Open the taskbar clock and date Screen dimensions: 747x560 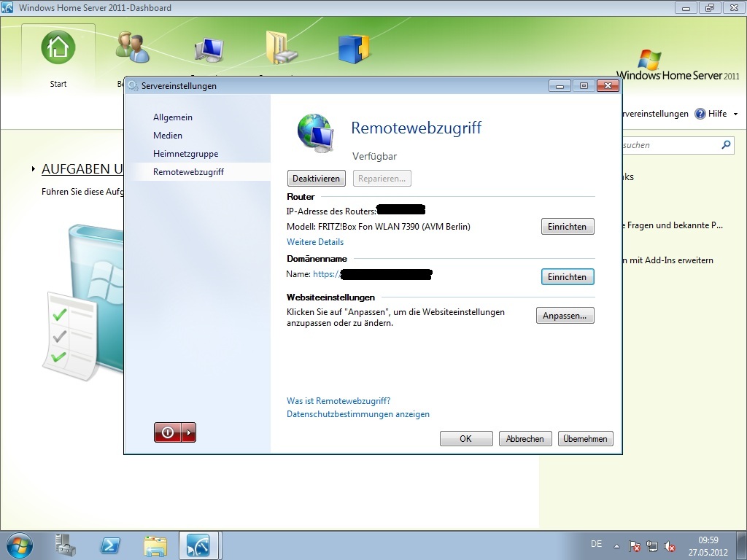click(708, 546)
